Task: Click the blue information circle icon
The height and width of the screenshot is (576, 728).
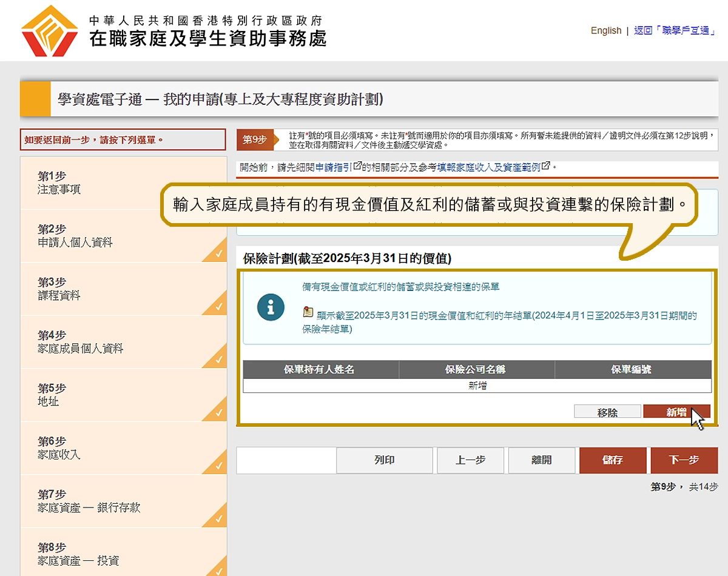Action: click(x=271, y=307)
